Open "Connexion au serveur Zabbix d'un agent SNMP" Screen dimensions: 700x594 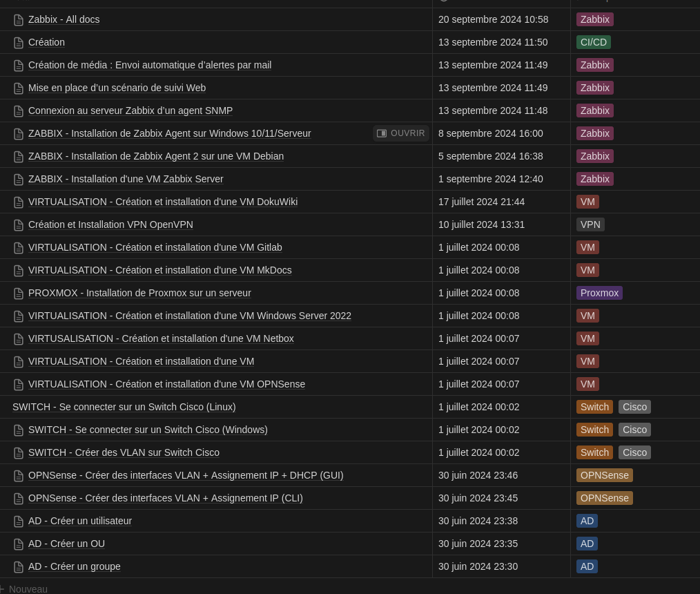[x=130, y=111]
